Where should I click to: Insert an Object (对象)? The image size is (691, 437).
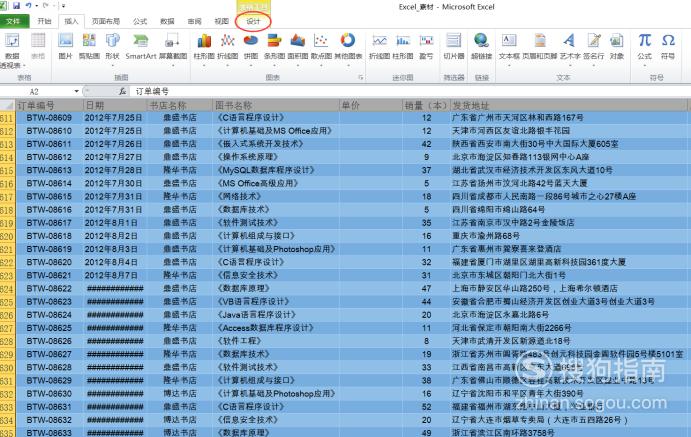point(617,46)
